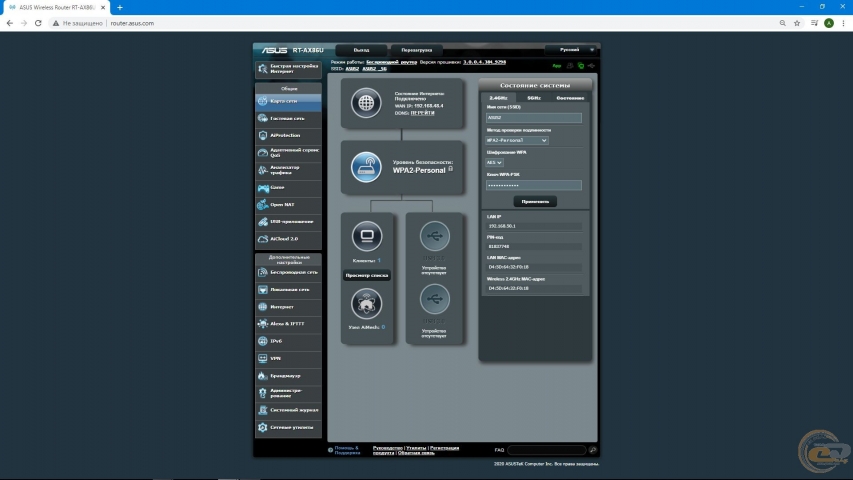Open Help & Support in footer

point(347,451)
